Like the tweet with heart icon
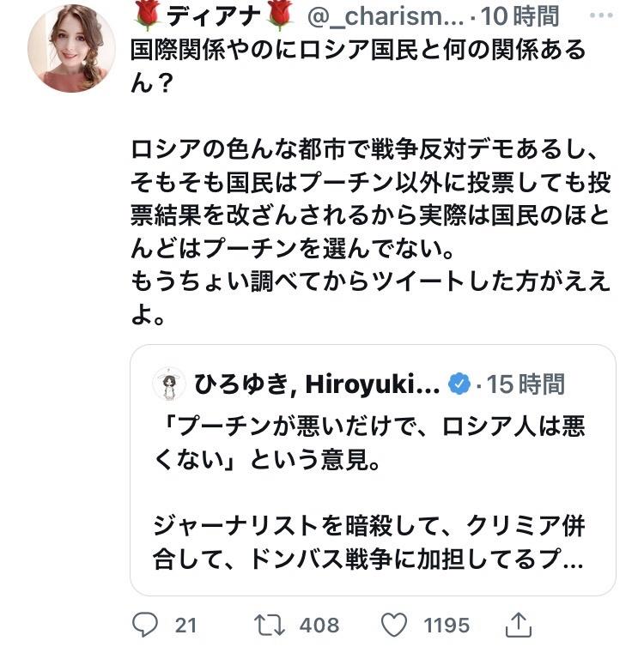 394,625
